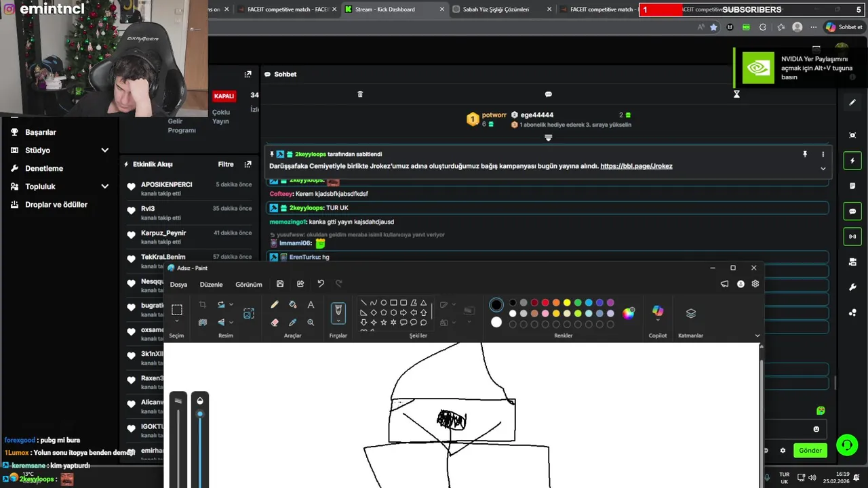Switch to Sabah Yüz Şişliği Çözümleri tab
Image resolution: width=868 pixels, height=488 pixels.
502,9
